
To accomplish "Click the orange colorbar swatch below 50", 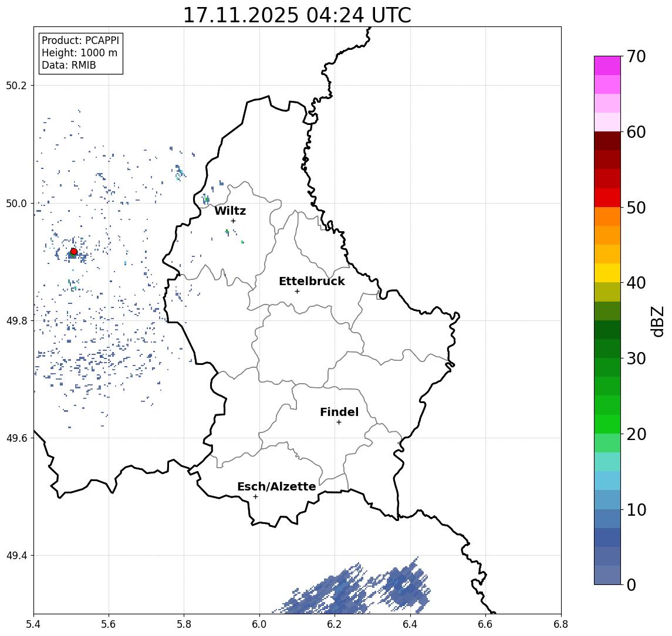I will pyautogui.click(x=607, y=216).
